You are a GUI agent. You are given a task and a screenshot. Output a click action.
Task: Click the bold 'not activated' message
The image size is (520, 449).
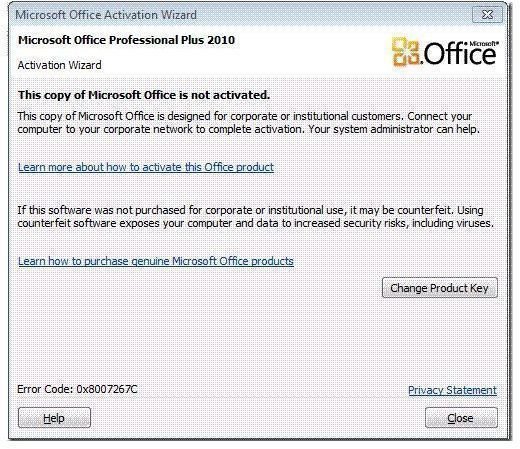click(x=144, y=95)
